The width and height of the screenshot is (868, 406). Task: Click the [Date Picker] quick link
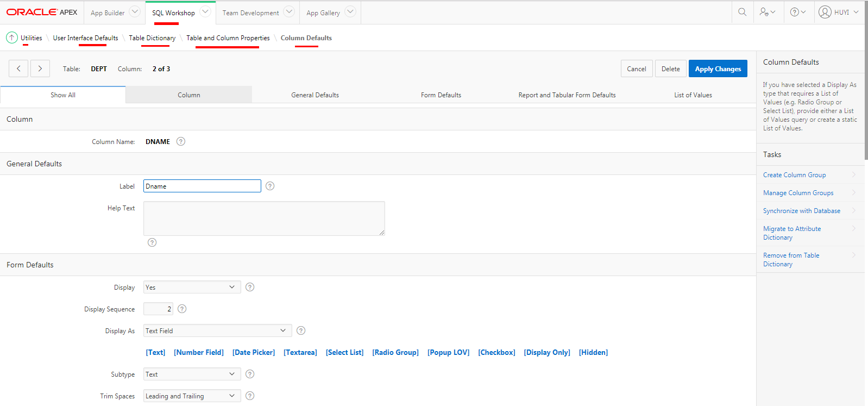(254, 352)
